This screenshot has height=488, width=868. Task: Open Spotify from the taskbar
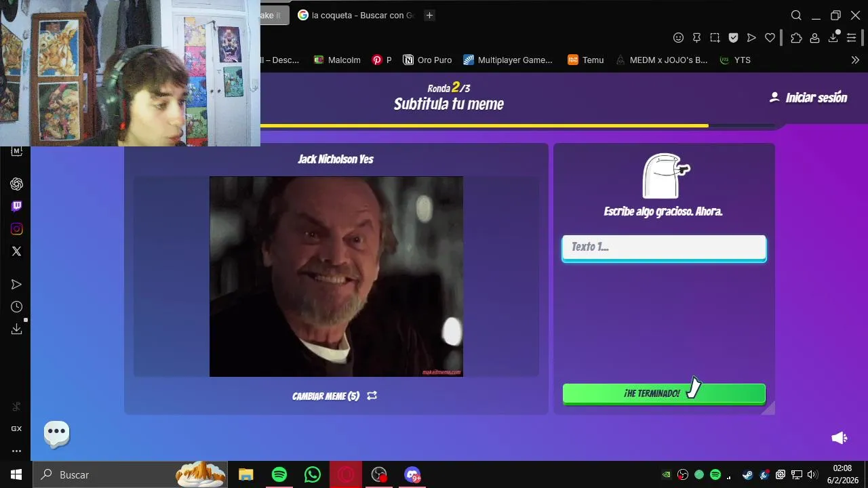(x=279, y=474)
